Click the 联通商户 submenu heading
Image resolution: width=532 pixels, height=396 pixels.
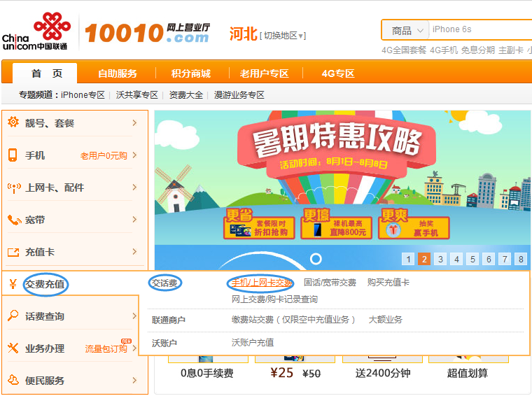click(168, 320)
